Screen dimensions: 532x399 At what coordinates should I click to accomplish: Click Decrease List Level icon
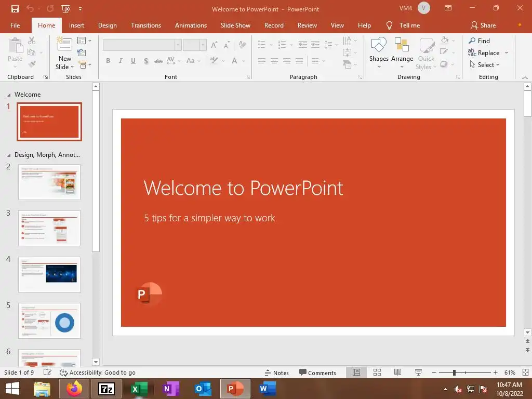click(x=303, y=45)
